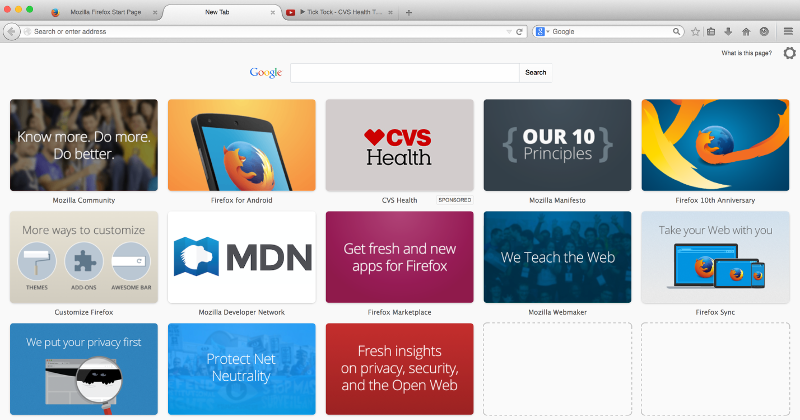The width and height of the screenshot is (800, 420).
Task: Open the search engine selector dropdown
Action: [x=542, y=32]
